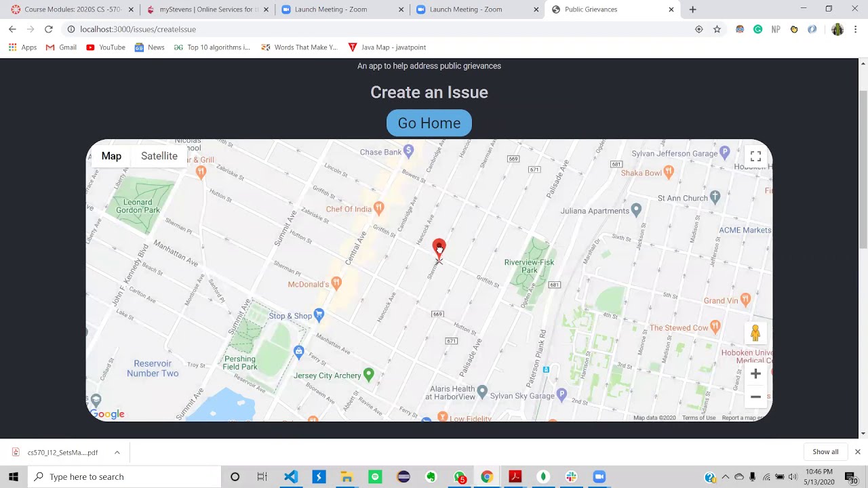Select the Public Grievances browser tab
Screen dimensions: 868x488
click(612, 9)
